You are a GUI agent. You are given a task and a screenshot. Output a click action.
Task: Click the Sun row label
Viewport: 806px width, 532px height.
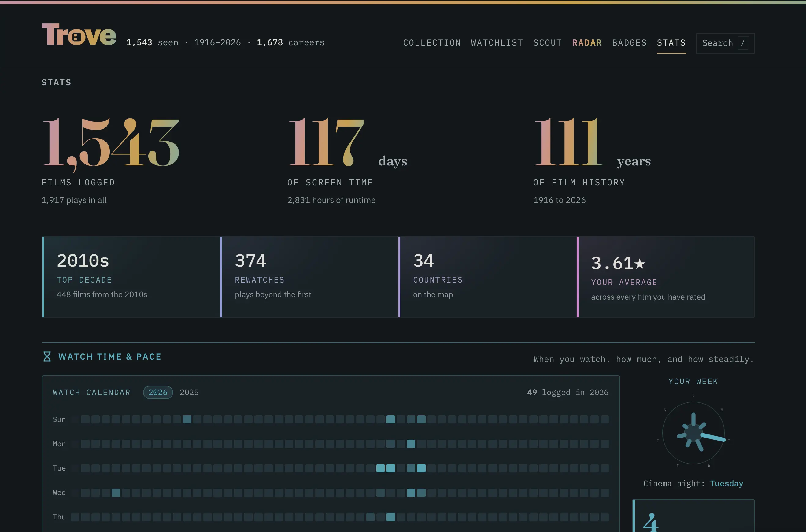(59, 419)
